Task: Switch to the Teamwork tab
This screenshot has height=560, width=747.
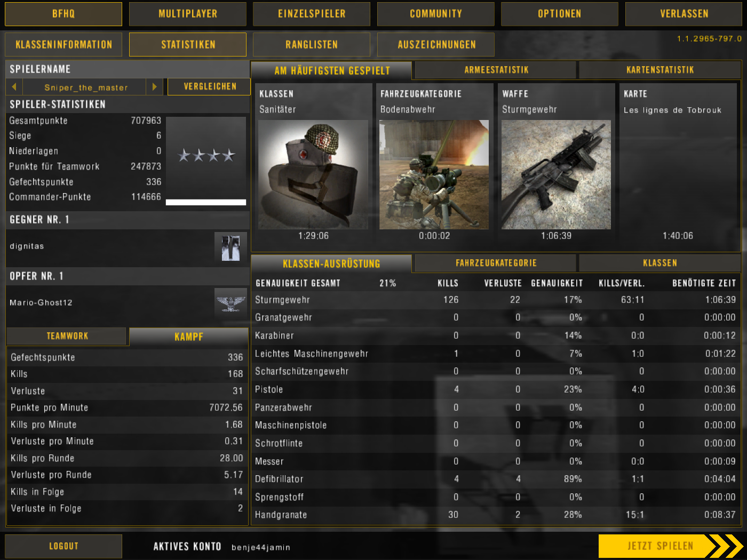Action: pyautogui.click(x=67, y=336)
